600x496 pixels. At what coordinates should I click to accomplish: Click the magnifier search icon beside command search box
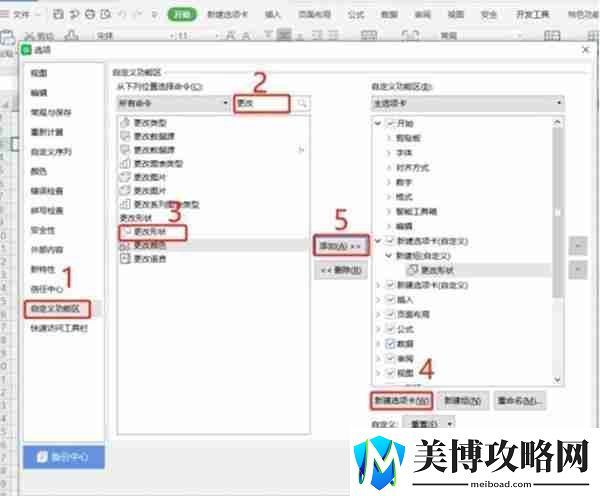click(302, 103)
